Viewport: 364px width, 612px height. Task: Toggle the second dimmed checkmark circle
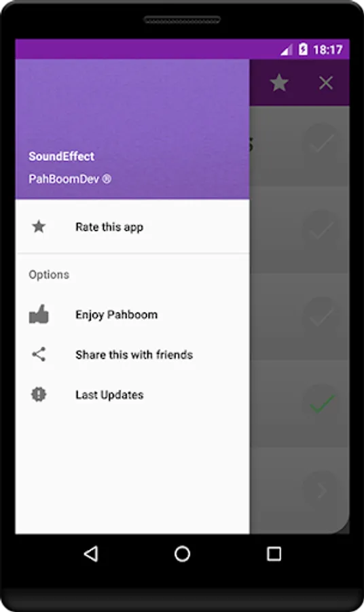coord(321,229)
